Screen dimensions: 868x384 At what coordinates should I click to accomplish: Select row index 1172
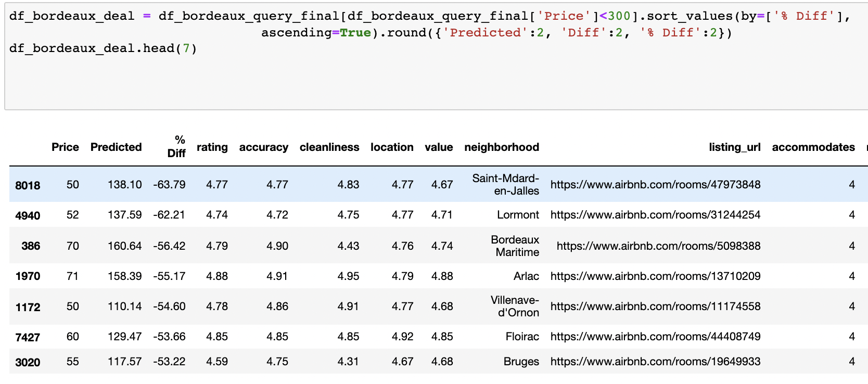tap(28, 308)
